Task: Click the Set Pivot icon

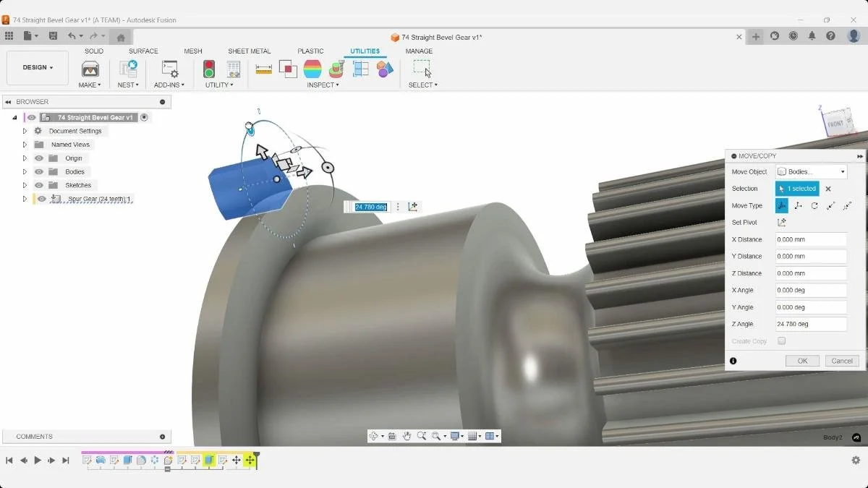Action: click(x=781, y=223)
